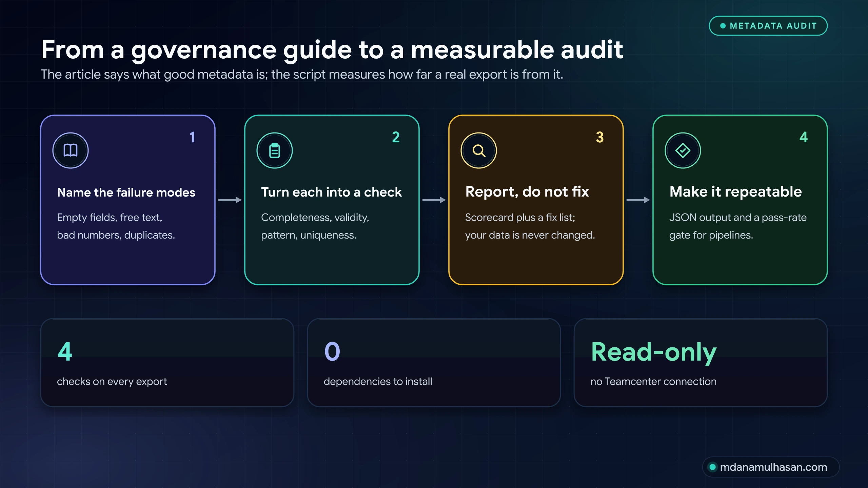Open the mdanamulhasan.com link

click(x=771, y=467)
